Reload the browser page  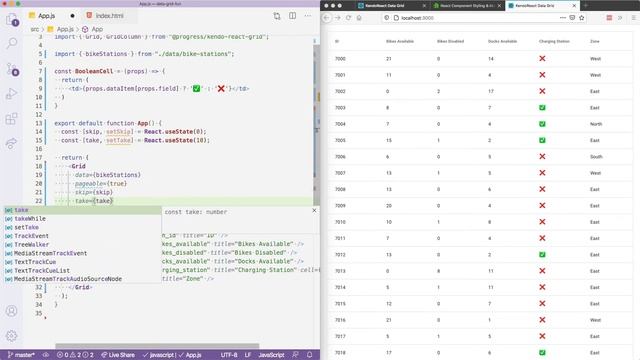(348, 18)
